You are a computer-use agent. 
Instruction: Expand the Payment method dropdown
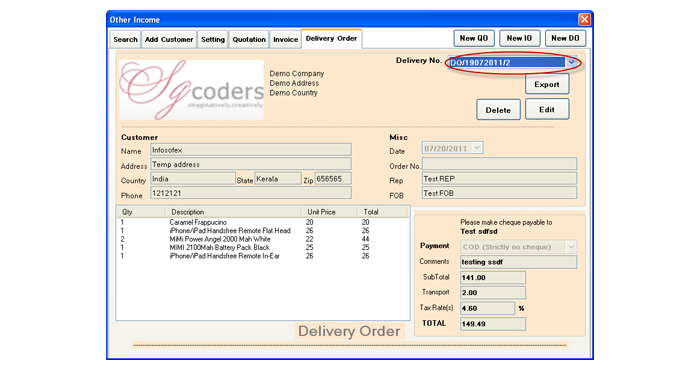click(x=571, y=246)
